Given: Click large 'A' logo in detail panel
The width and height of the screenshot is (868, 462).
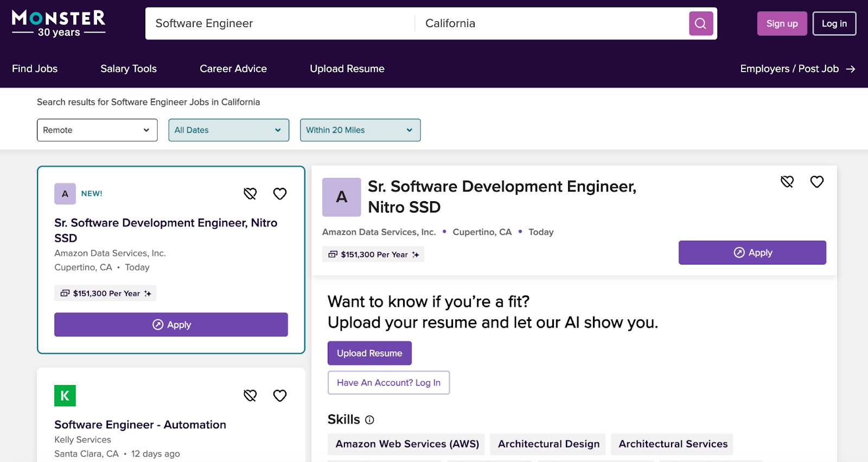Looking at the screenshot, I should click(341, 197).
